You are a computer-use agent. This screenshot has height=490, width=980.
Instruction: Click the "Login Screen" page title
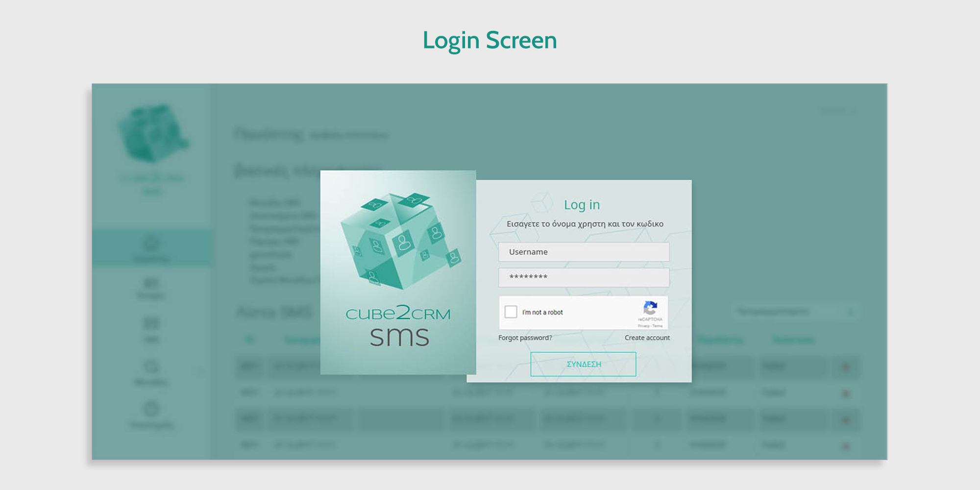point(490,40)
